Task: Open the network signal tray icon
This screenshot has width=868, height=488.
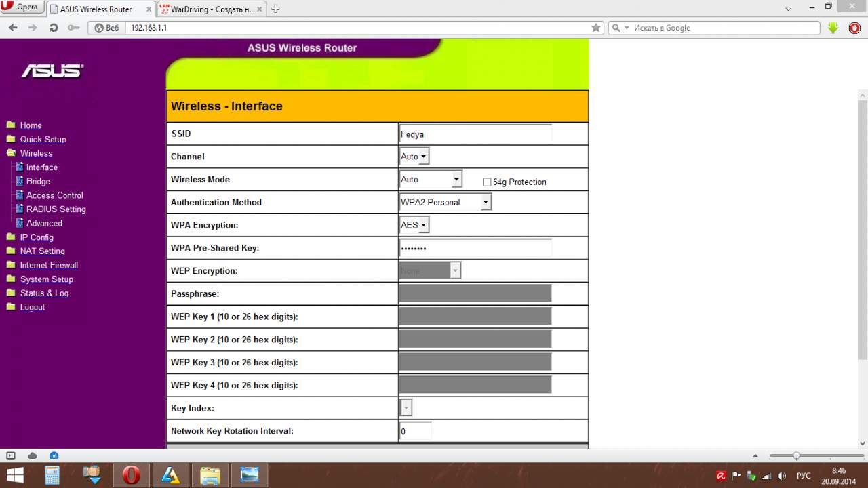Action: [x=767, y=476]
